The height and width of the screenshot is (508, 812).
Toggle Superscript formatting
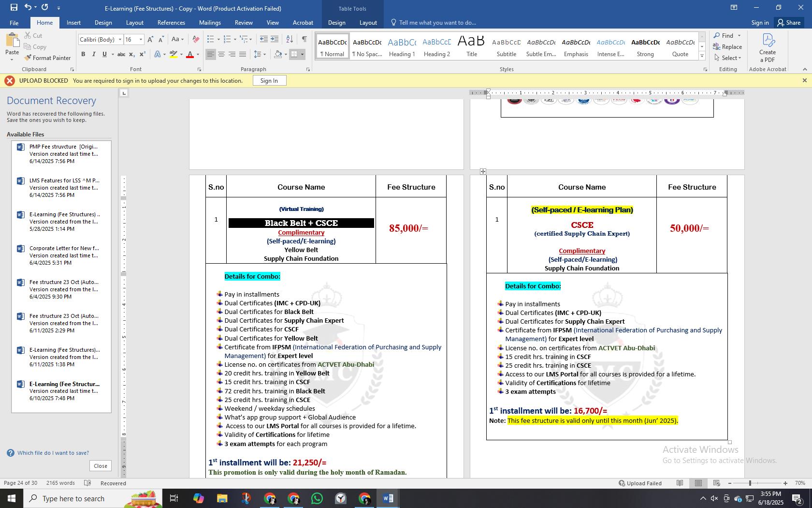click(x=143, y=55)
